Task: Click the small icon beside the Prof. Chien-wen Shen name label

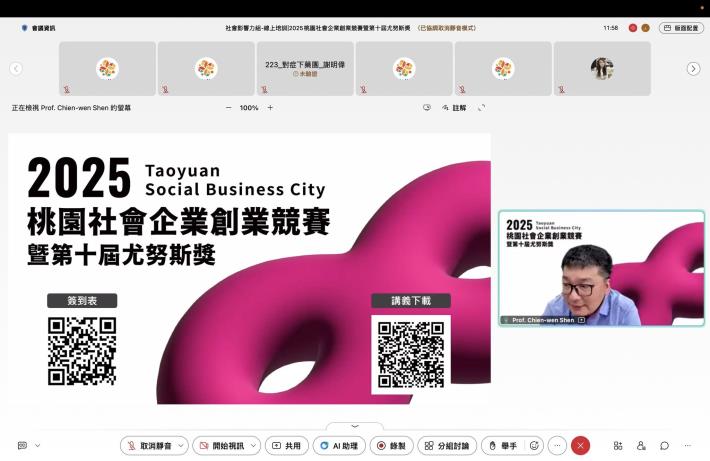Action: (581, 320)
